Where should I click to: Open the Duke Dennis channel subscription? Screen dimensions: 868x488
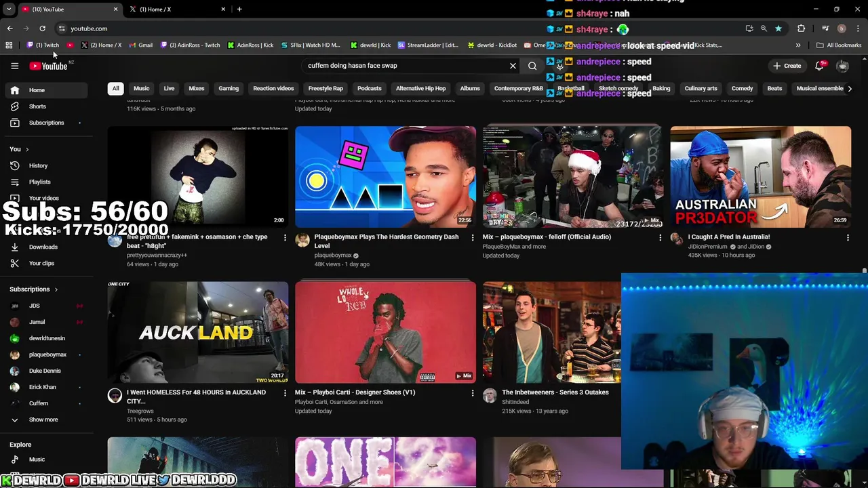(x=46, y=371)
